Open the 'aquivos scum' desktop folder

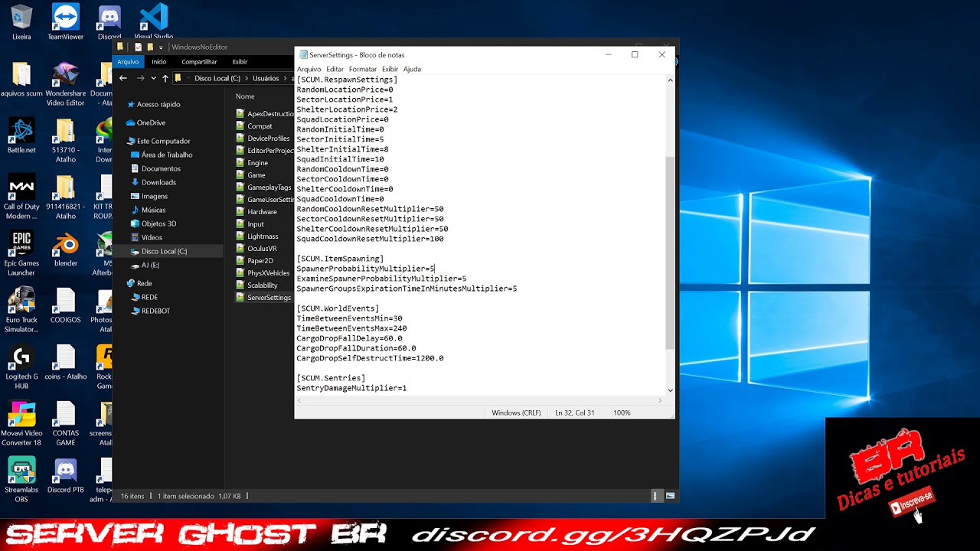(x=21, y=80)
